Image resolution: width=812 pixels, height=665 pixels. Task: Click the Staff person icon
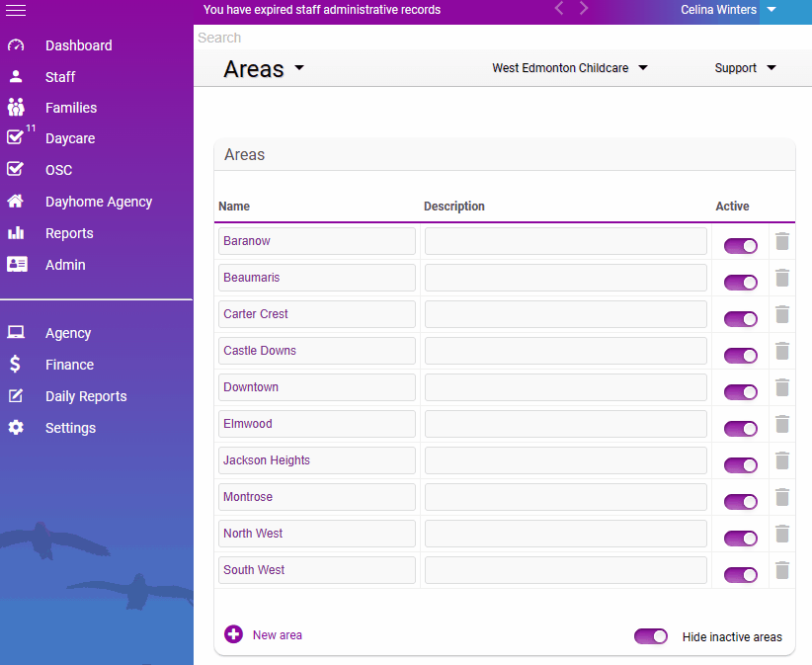tap(16, 77)
